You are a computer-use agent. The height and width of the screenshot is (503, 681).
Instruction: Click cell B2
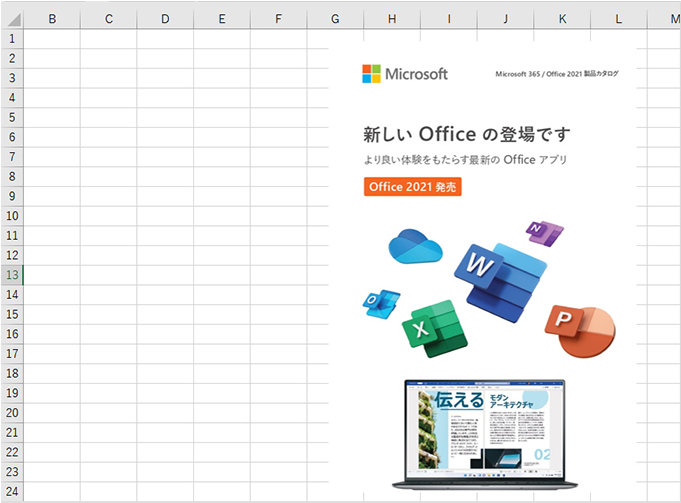[x=52, y=58]
